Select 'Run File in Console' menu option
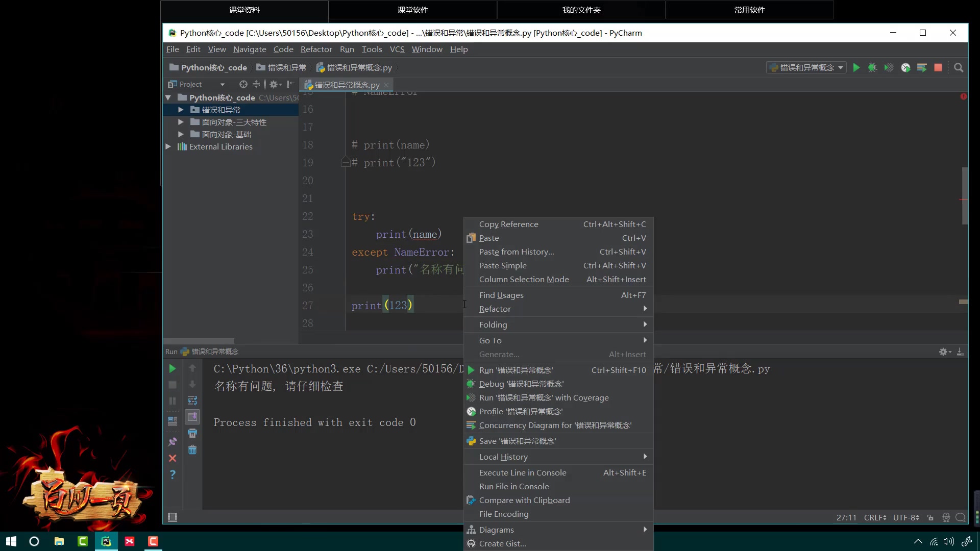980x551 pixels. (514, 486)
